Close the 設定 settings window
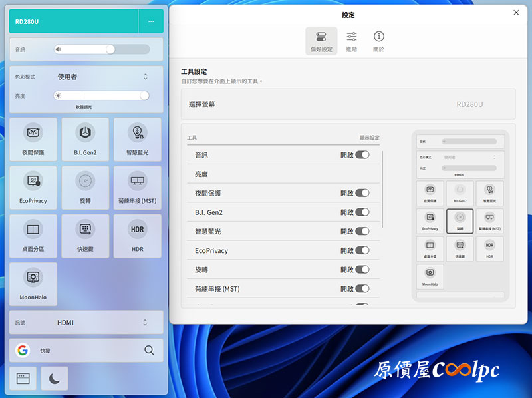The height and width of the screenshot is (398, 532). (x=516, y=13)
